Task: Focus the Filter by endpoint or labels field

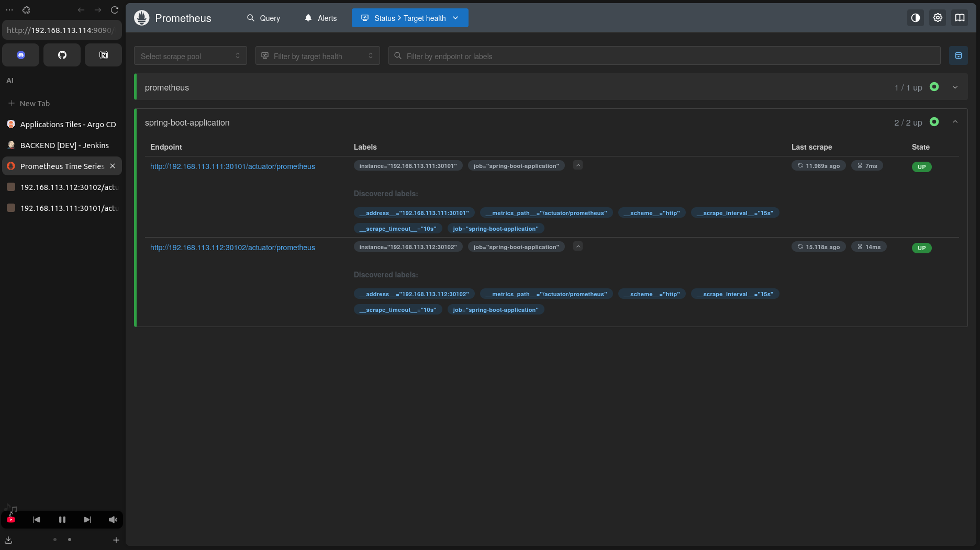Action: point(664,56)
